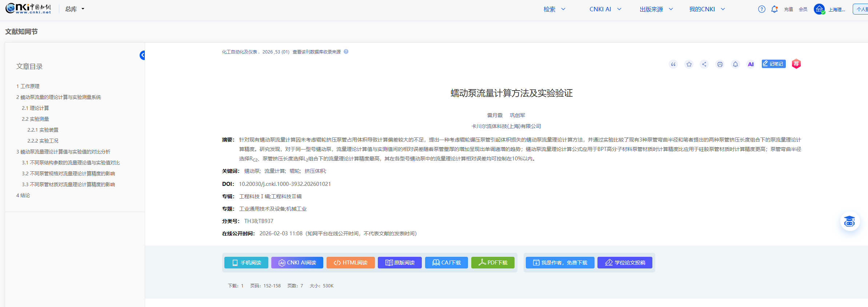Open the floating robot assistant

850,221
